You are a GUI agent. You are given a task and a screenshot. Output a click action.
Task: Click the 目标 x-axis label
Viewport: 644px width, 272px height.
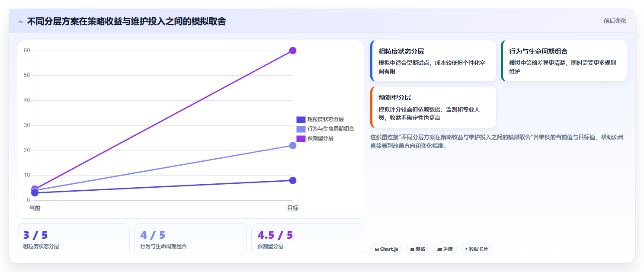click(x=293, y=208)
